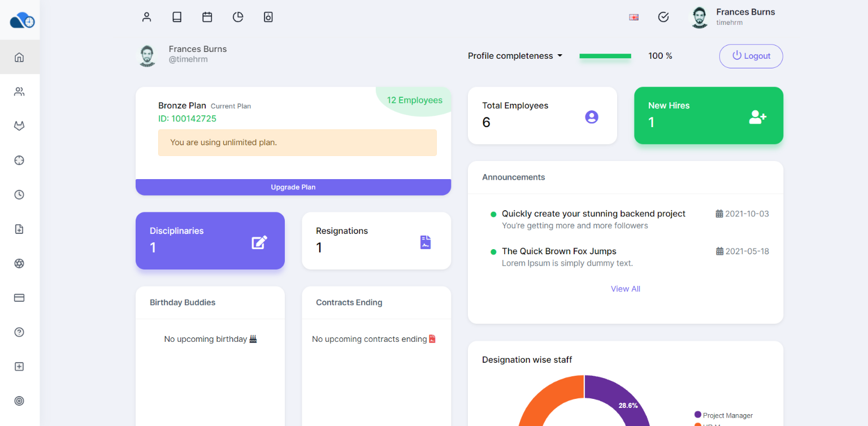Click the profile completeness progress bar

click(605, 56)
